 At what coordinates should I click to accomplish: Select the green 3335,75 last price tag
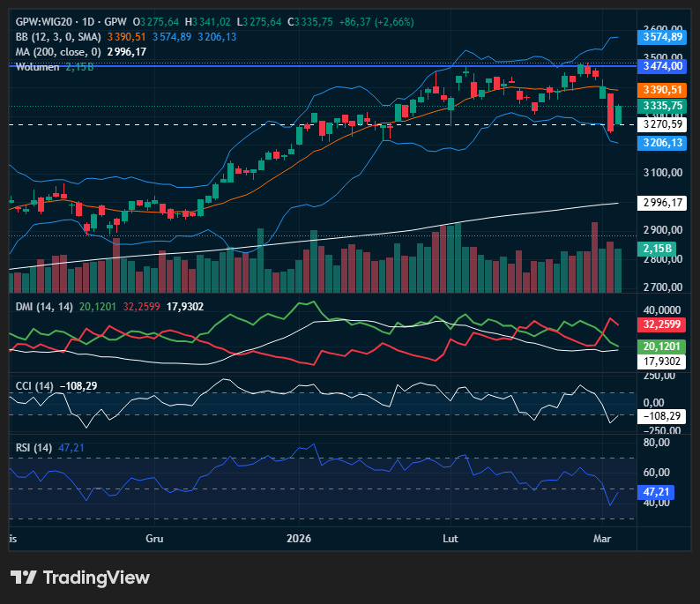pyautogui.click(x=663, y=106)
